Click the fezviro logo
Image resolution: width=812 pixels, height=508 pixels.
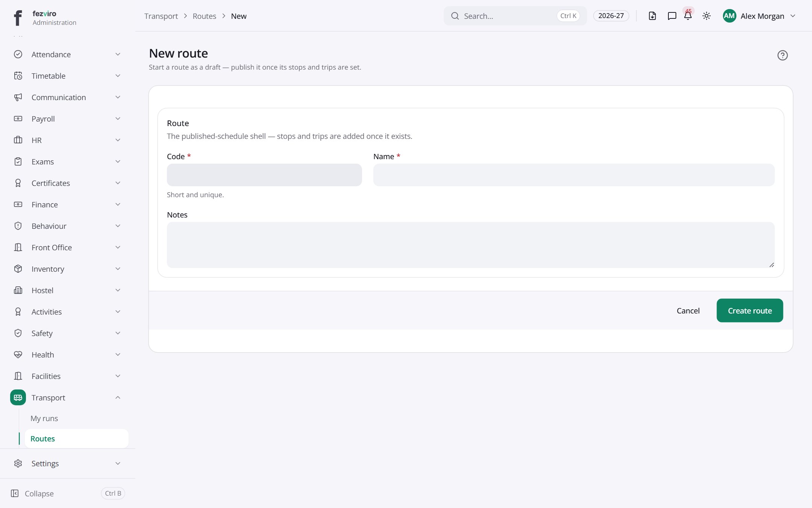[x=18, y=18]
